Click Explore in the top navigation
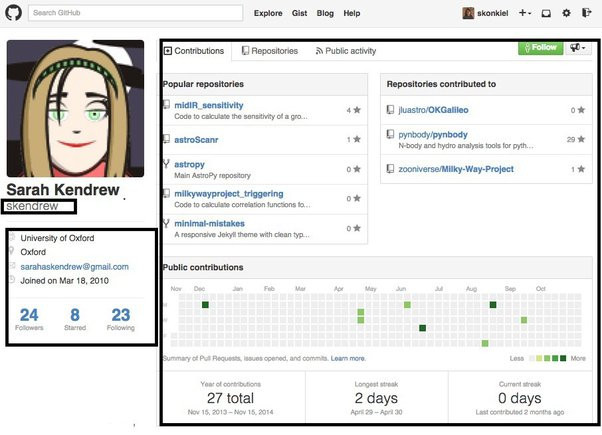Viewport: 602px width, 435px height. tap(268, 14)
